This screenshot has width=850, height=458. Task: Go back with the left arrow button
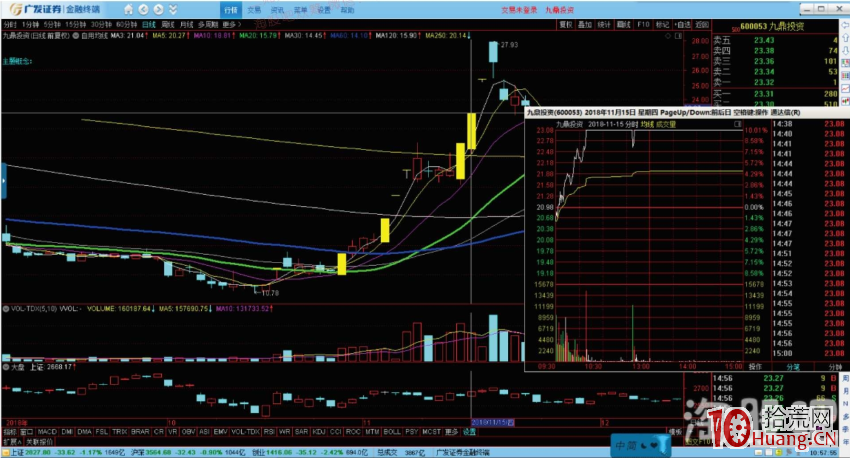(x=144, y=9)
